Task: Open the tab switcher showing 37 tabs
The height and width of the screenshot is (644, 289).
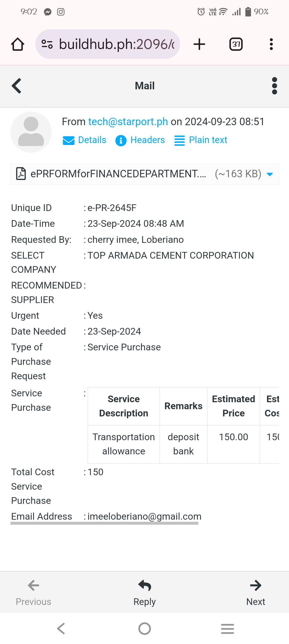Action: (x=236, y=44)
